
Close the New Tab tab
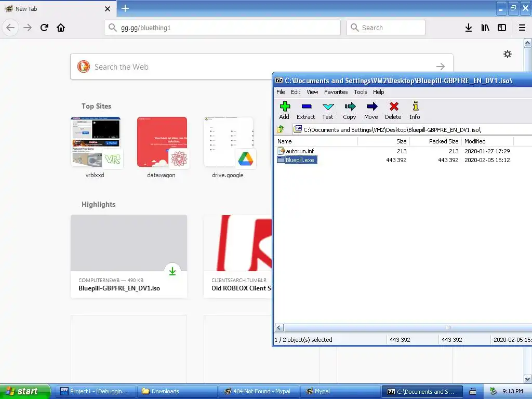[x=107, y=9]
